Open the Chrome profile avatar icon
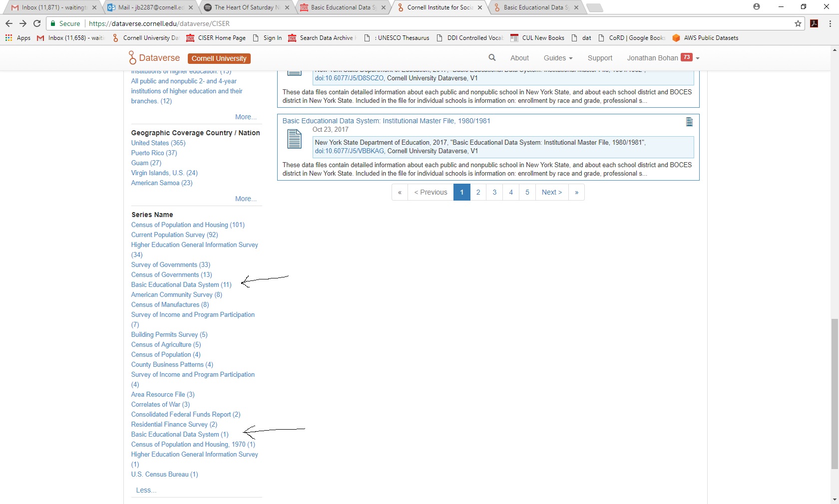 click(757, 6)
